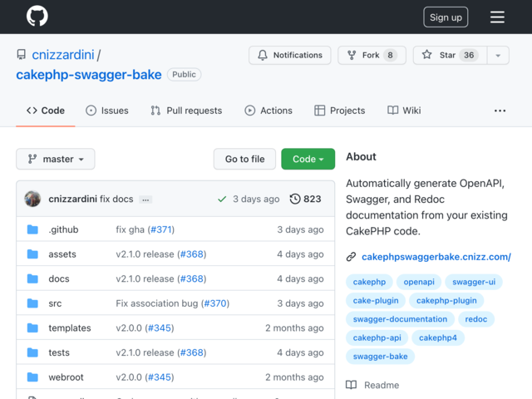Select the Code tab
Screen dimensions: 532x399
[46, 111]
